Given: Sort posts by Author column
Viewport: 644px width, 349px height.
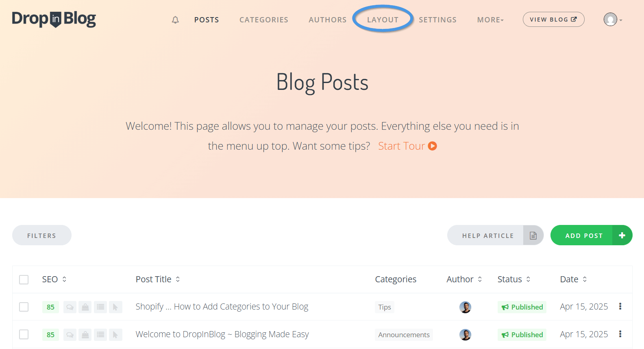Looking at the screenshot, I should coord(464,279).
